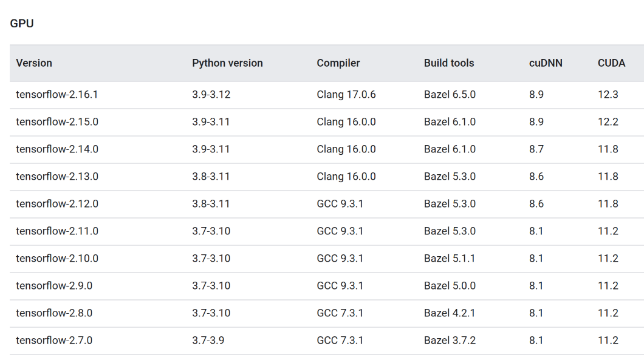Image resolution: width=644 pixels, height=360 pixels.
Task: Select the Build tools column header
Action: point(449,63)
